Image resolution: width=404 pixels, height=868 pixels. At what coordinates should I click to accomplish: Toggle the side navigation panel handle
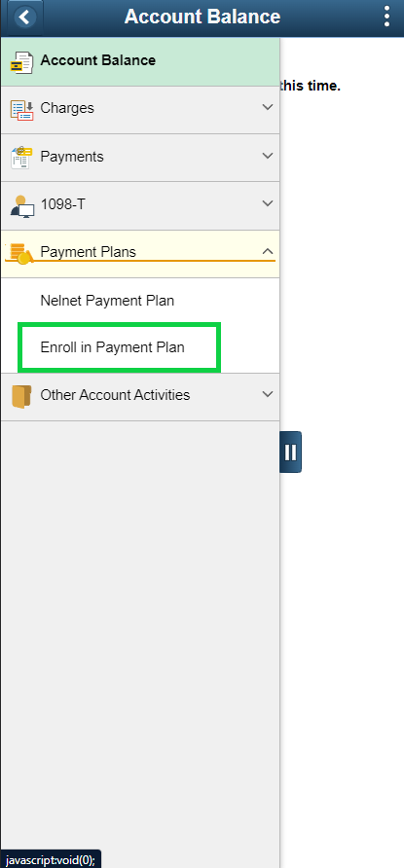coord(290,452)
